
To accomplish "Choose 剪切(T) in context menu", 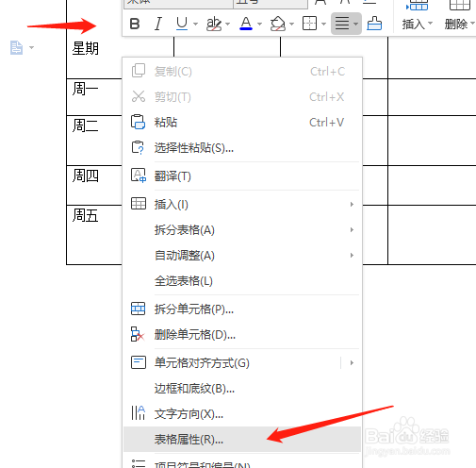I will [242, 97].
